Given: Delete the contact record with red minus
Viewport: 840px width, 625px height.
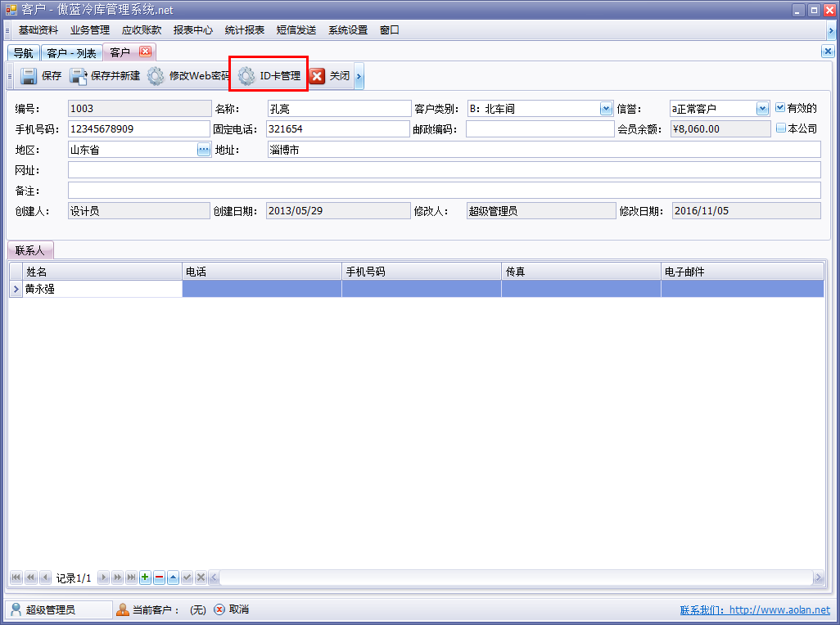Looking at the screenshot, I should tap(159, 578).
